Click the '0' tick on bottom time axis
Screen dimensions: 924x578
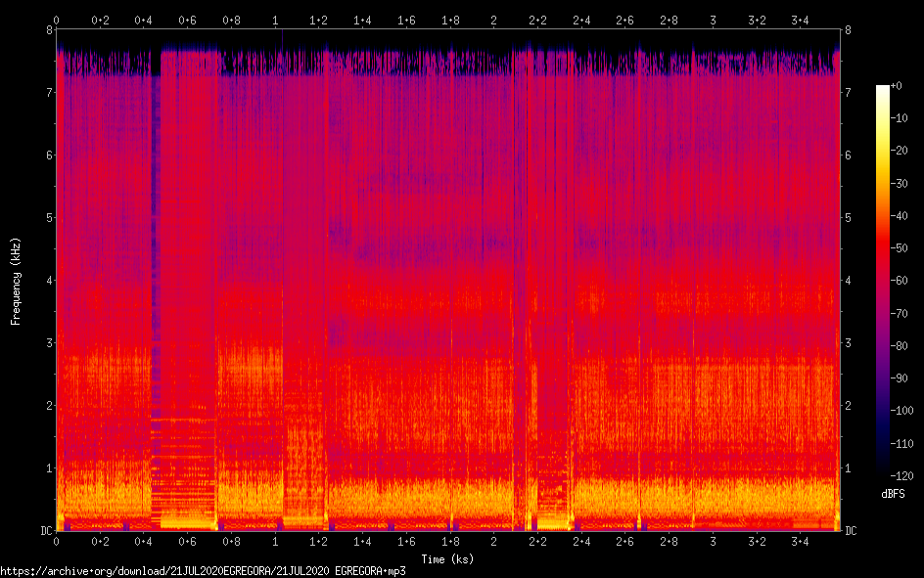pos(57,541)
